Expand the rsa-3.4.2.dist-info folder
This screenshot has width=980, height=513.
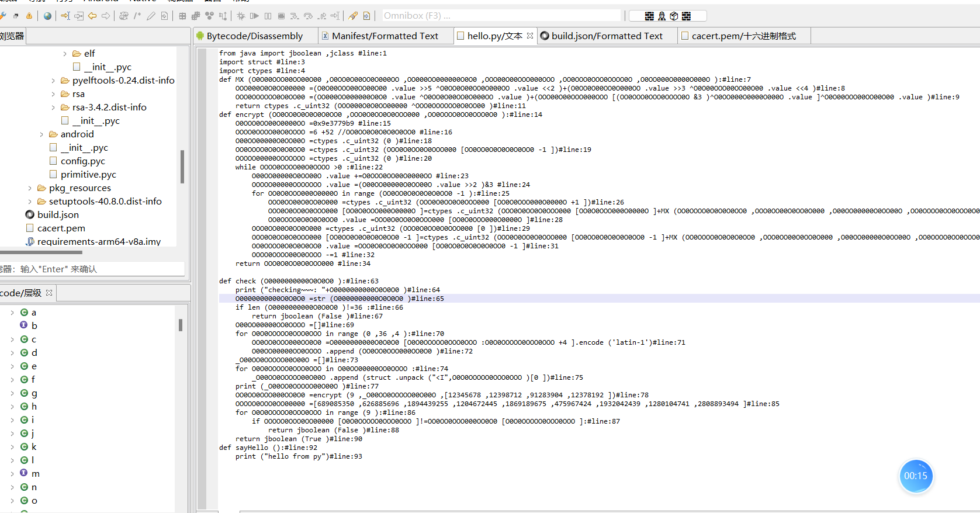tap(53, 108)
